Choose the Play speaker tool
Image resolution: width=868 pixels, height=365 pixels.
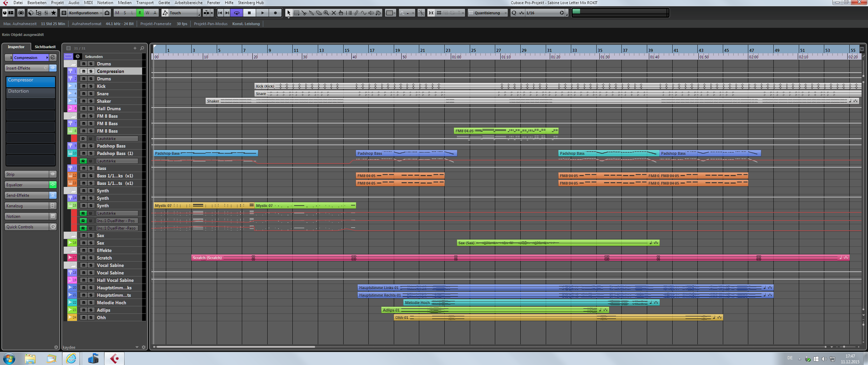coord(371,13)
